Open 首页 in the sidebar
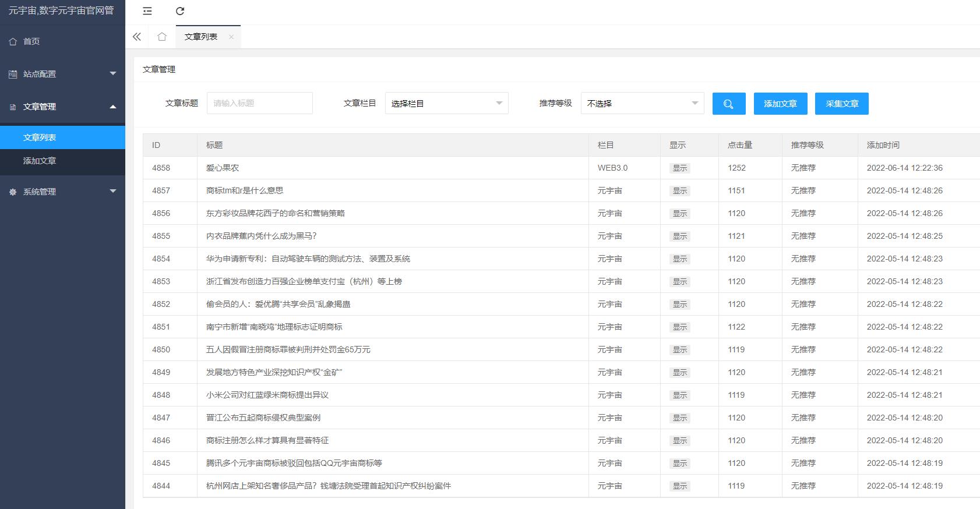The image size is (980, 509). click(31, 41)
